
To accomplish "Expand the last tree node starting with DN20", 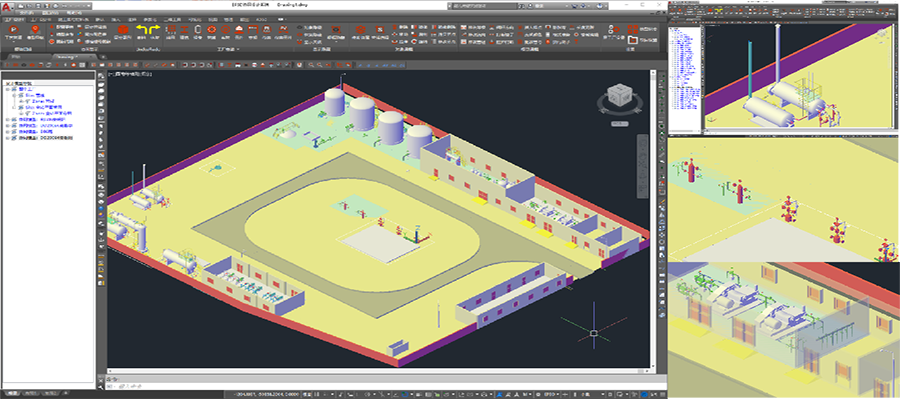I will click(x=7, y=138).
